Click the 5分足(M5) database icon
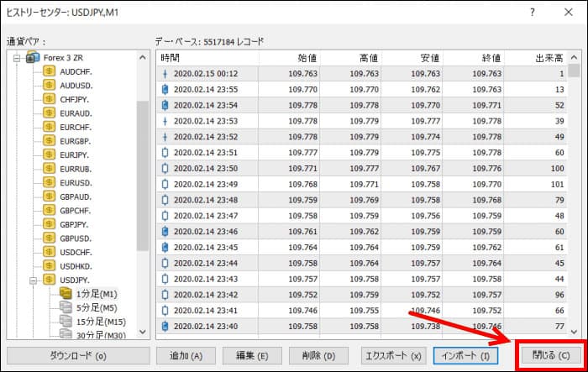 coord(66,307)
